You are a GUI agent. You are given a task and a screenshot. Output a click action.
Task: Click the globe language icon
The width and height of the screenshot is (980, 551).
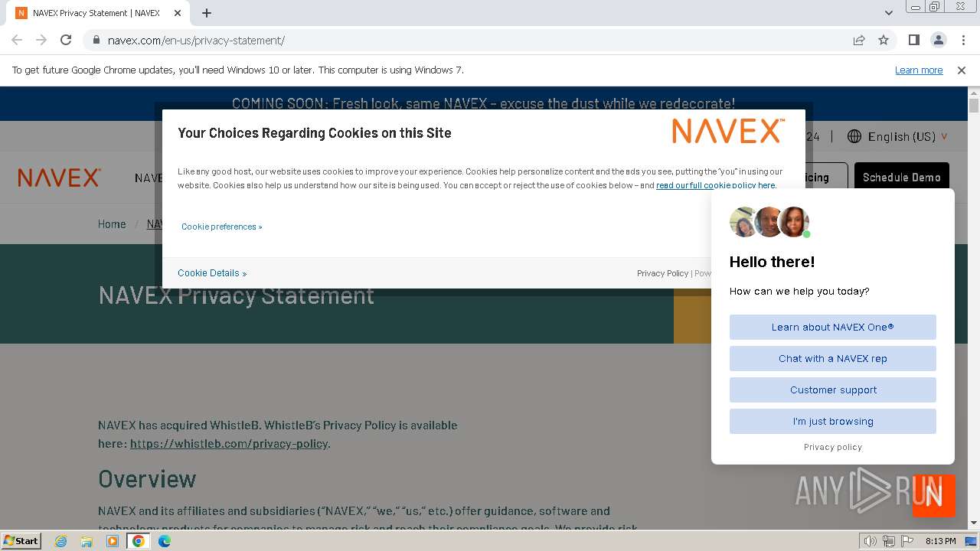tap(854, 136)
